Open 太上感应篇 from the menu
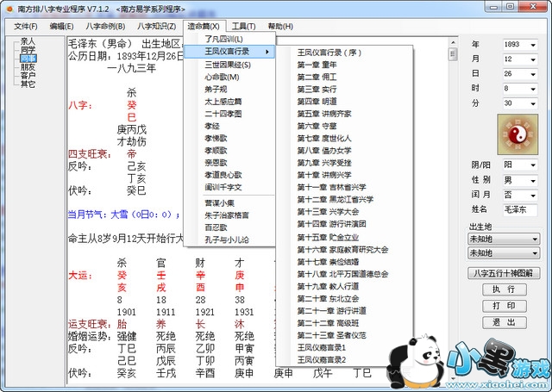This screenshot has height=392, width=552. click(x=229, y=102)
